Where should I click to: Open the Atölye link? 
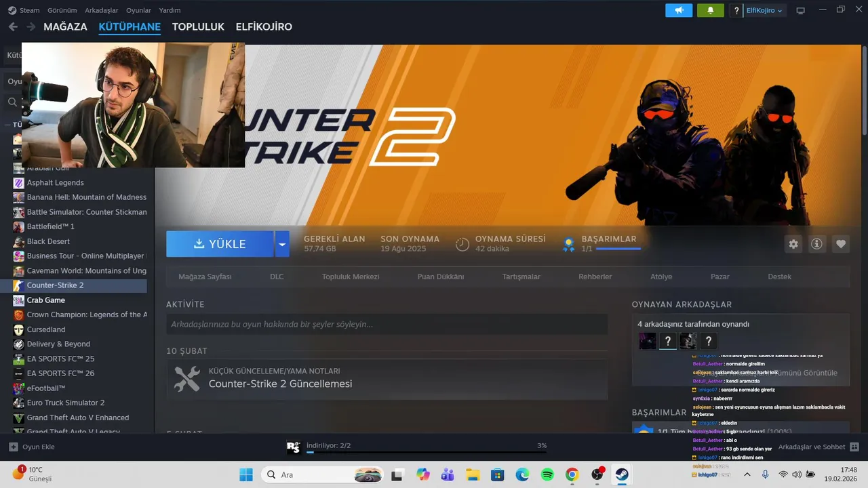pos(661,277)
